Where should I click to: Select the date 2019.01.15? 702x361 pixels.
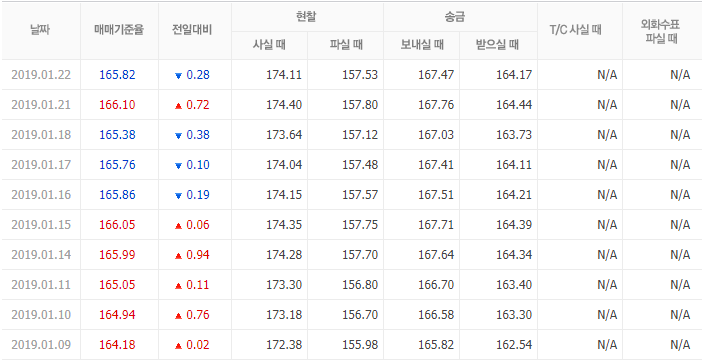(41, 225)
